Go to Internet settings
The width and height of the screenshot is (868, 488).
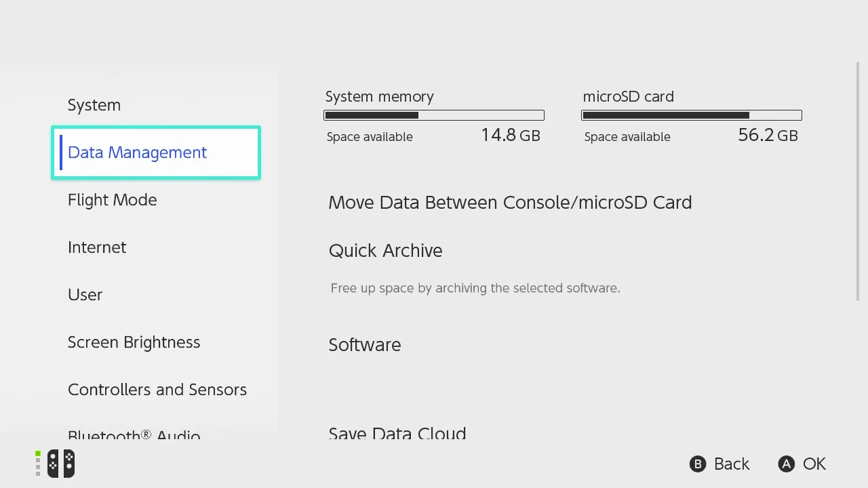pyautogui.click(x=97, y=247)
